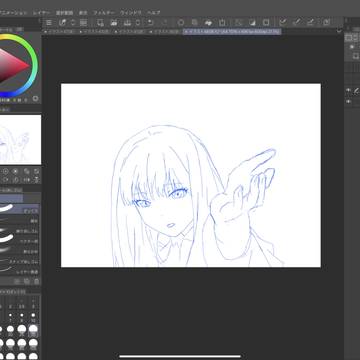The width and height of the screenshot is (360, 360).
Task: Click the duplicate sub tool icon
Action: (x=27, y=282)
